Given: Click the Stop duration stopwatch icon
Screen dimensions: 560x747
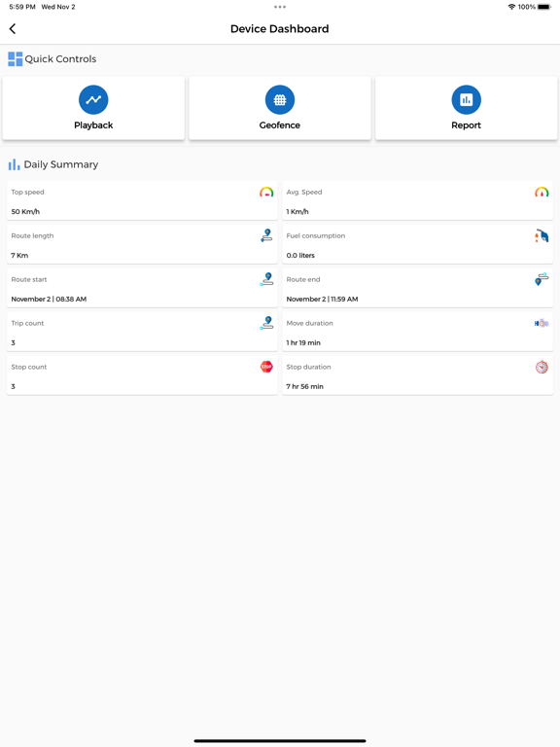Looking at the screenshot, I should pos(542,367).
